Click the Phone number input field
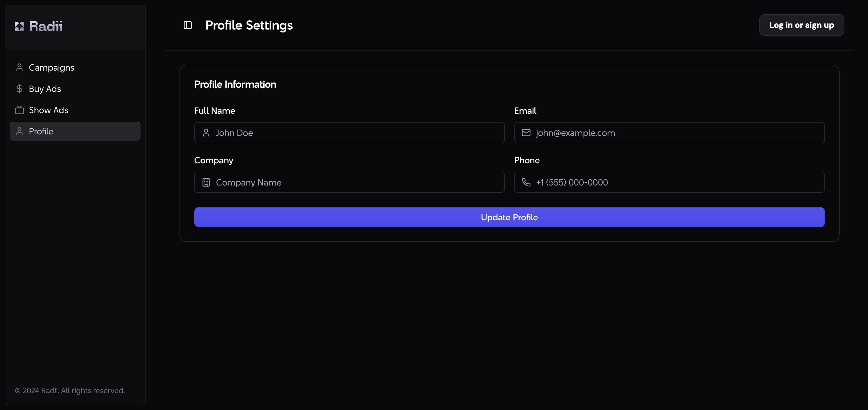The image size is (868, 410). coord(669,182)
